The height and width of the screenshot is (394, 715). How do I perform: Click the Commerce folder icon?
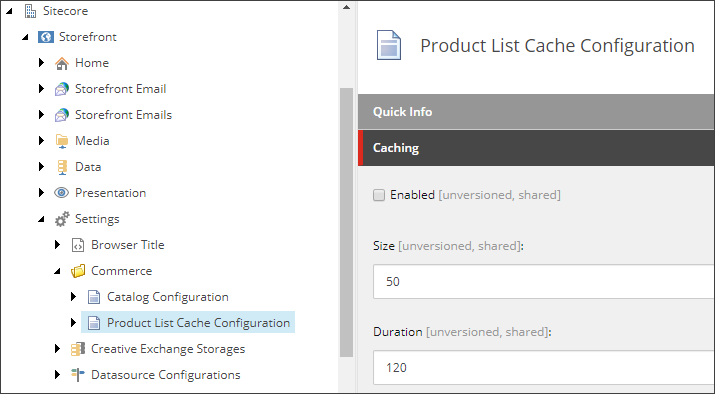click(78, 271)
